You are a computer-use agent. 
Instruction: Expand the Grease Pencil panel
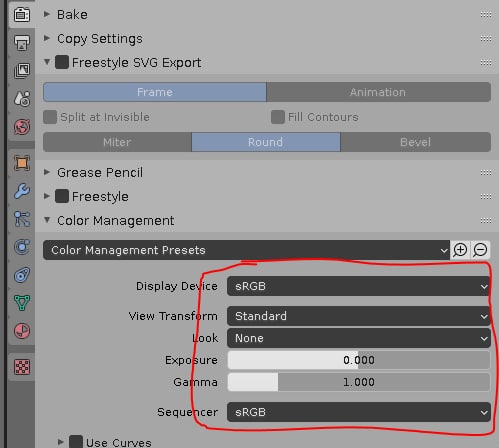(47, 172)
